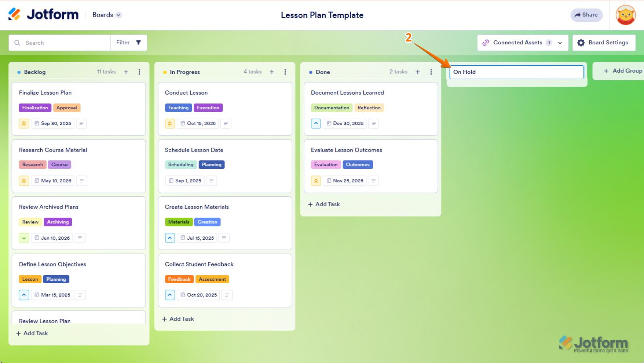Screen dimensions: 644x363
Task: Click the Share button
Action: click(x=586, y=15)
